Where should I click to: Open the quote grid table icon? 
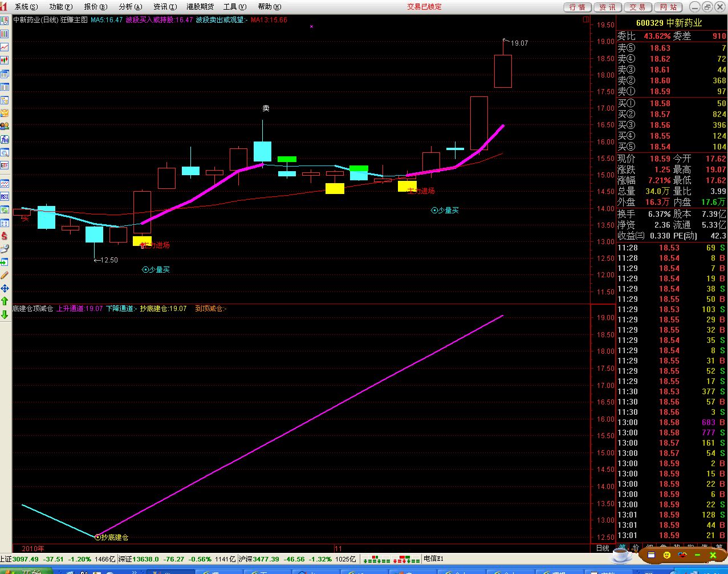(x=5, y=33)
